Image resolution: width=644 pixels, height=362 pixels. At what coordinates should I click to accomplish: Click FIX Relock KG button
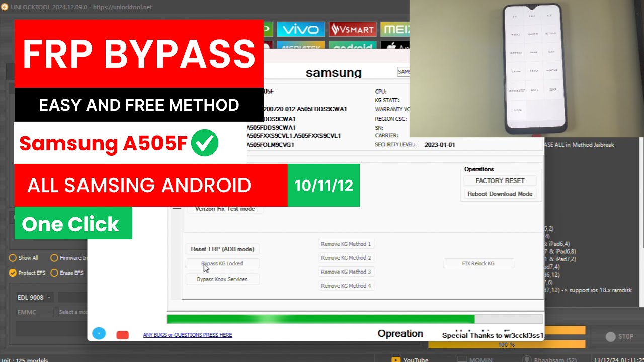click(x=478, y=263)
